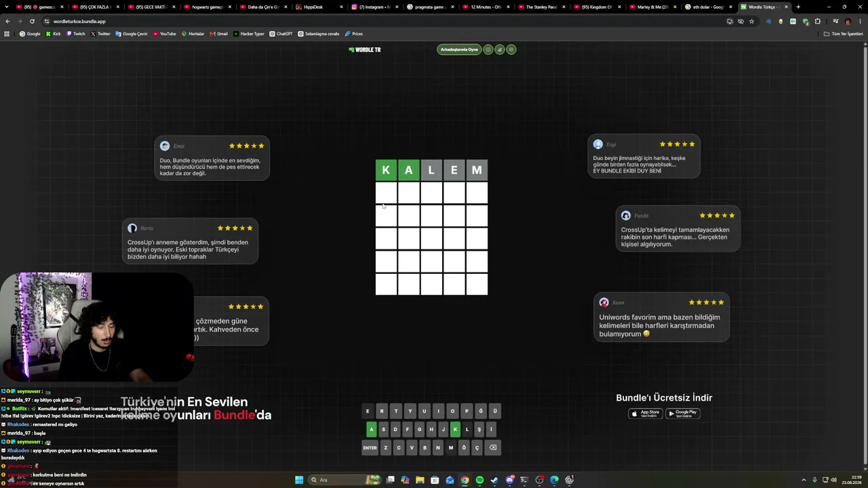Click the ENTER key on the Wordle keyboard
The width and height of the screenshot is (868, 488).
[370, 448]
